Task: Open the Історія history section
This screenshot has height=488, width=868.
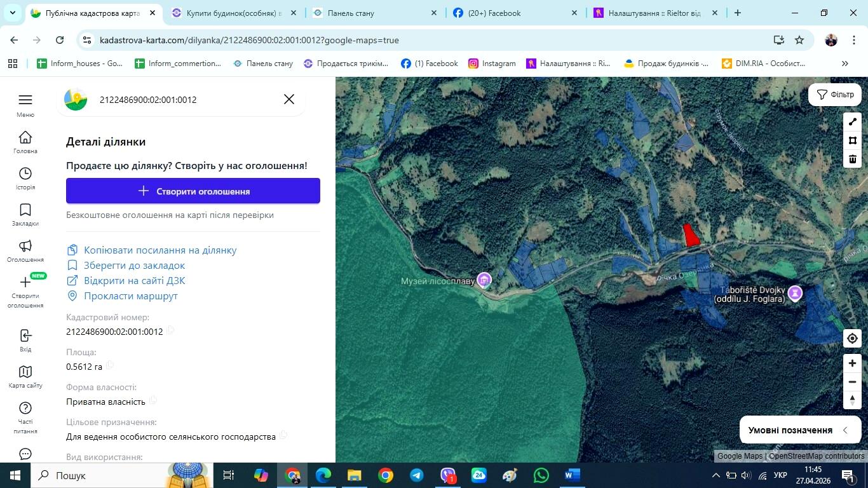Action: tap(25, 173)
